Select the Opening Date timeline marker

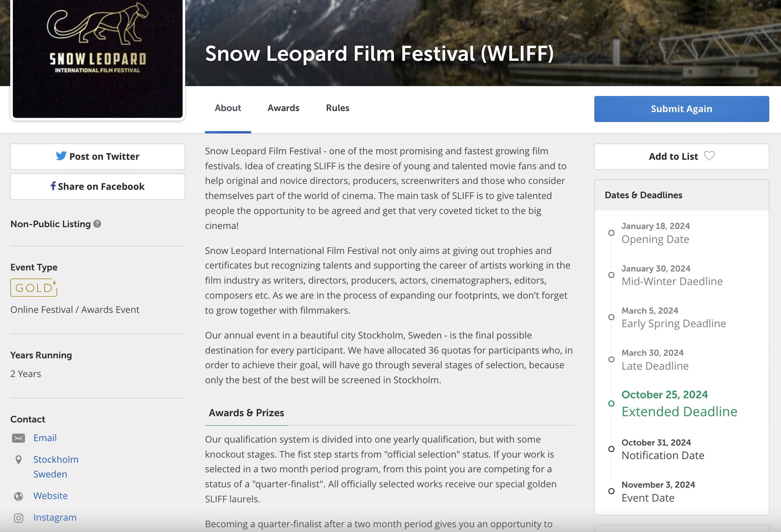(611, 233)
